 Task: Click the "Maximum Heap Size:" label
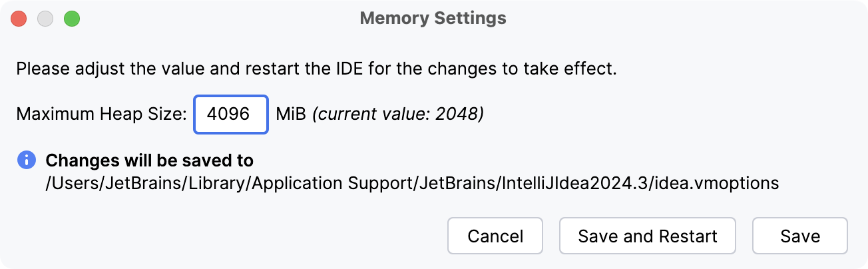coord(102,115)
